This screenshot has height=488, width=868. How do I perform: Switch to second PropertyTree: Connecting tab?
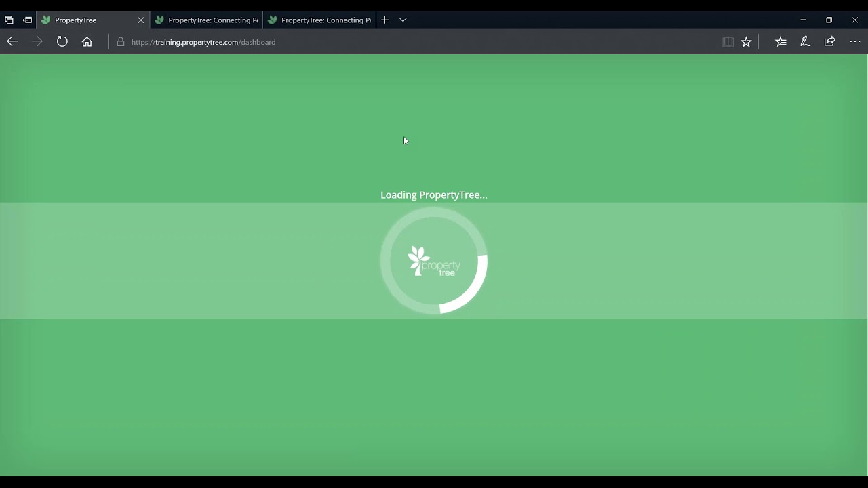(x=206, y=20)
